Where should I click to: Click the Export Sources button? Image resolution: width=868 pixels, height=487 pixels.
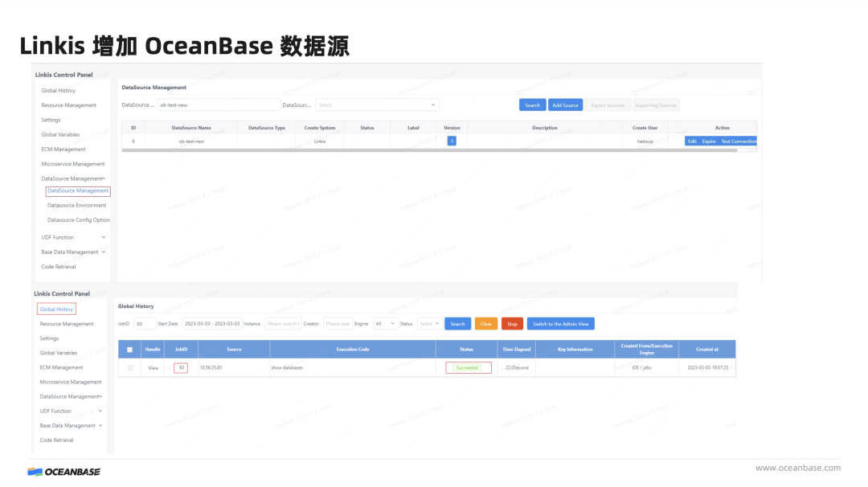click(608, 105)
